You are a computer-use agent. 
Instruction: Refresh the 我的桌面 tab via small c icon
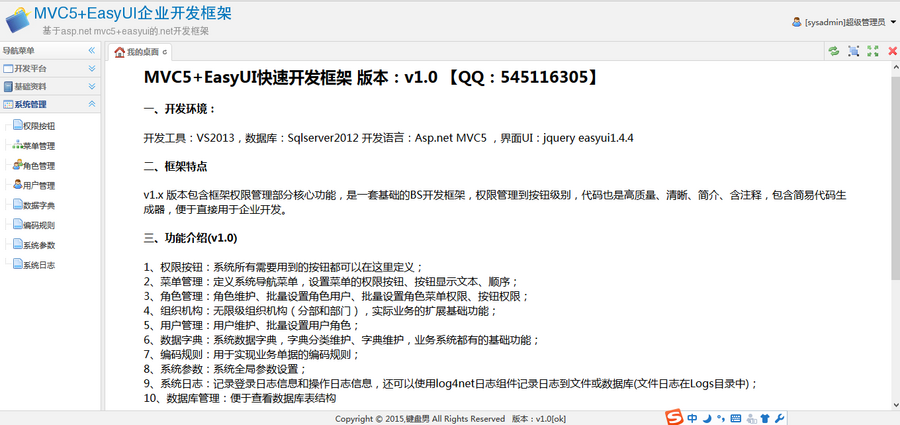tap(165, 52)
